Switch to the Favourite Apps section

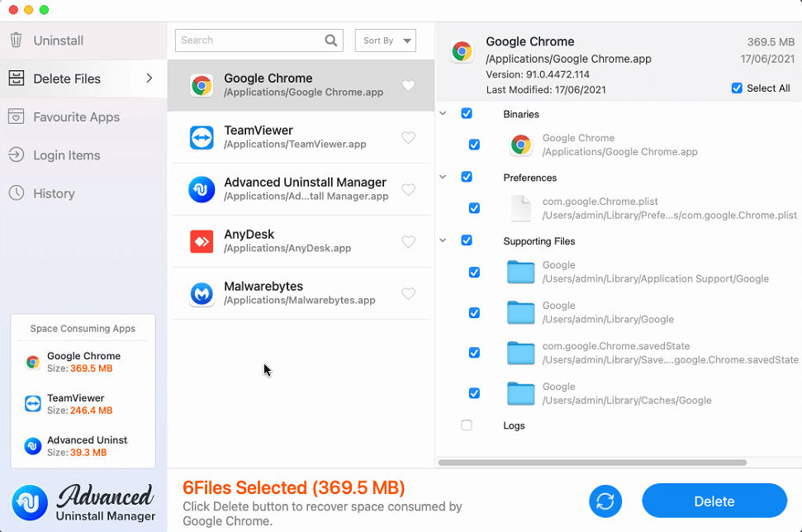coord(17,116)
